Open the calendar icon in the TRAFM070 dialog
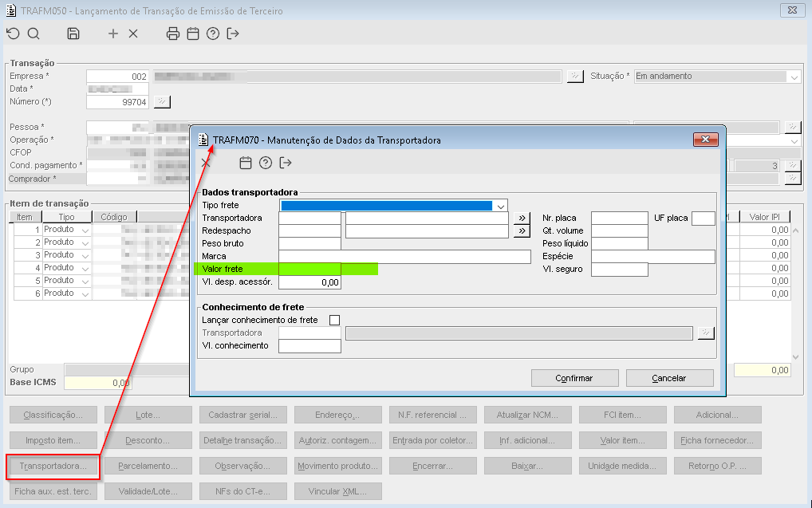812x508 pixels. (x=246, y=163)
